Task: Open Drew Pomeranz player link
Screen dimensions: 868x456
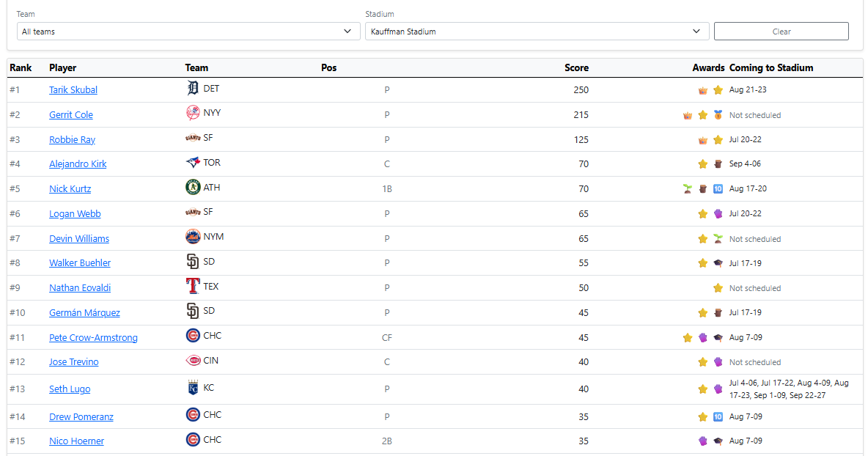Action: 81,416
